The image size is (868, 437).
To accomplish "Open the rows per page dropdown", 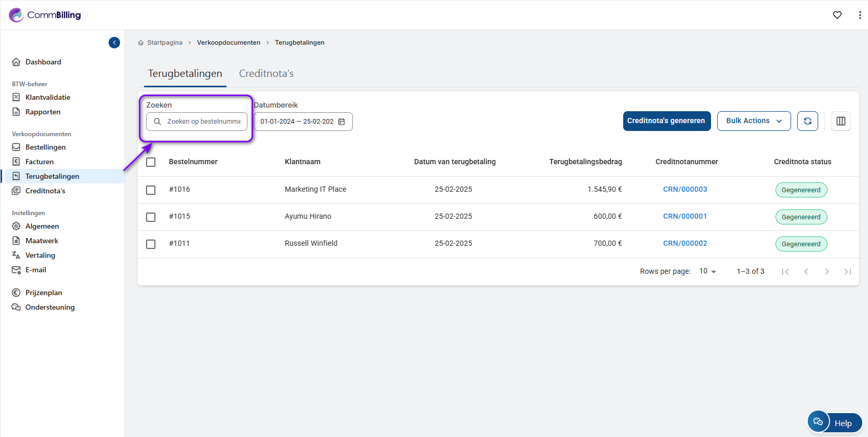I will tap(707, 271).
